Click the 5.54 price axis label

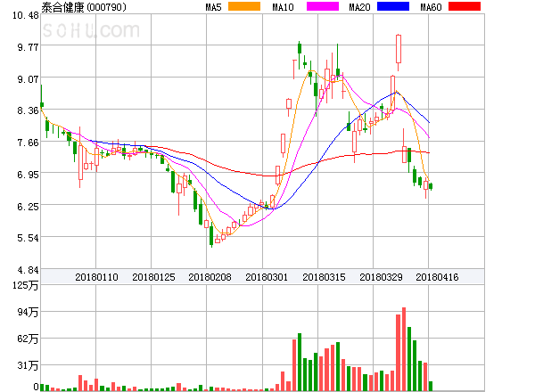pos(28,238)
